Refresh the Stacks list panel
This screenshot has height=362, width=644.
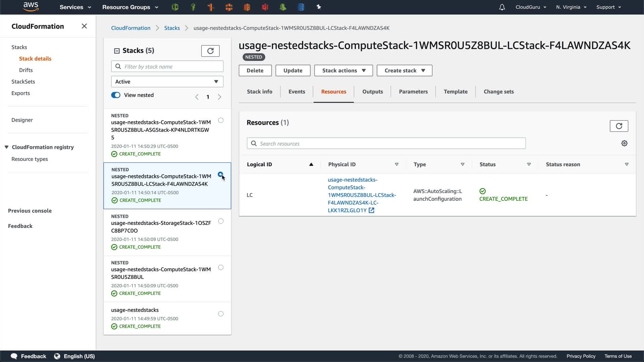click(x=210, y=51)
